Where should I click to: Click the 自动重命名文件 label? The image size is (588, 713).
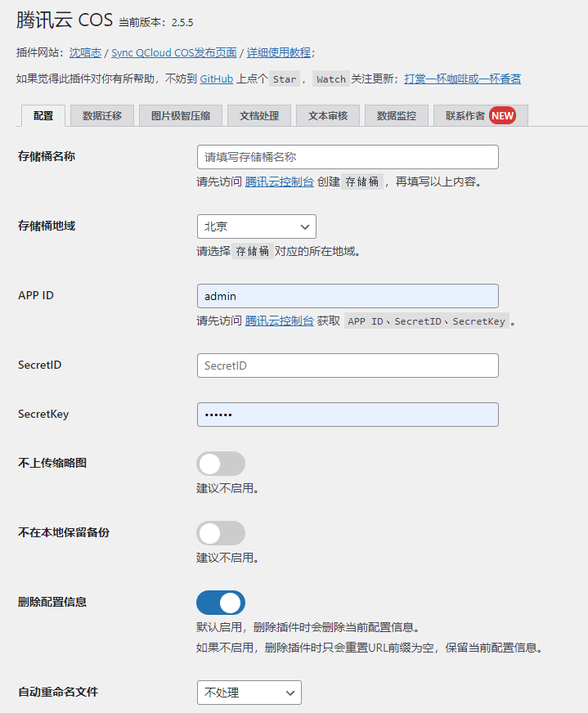coord(58,692)
